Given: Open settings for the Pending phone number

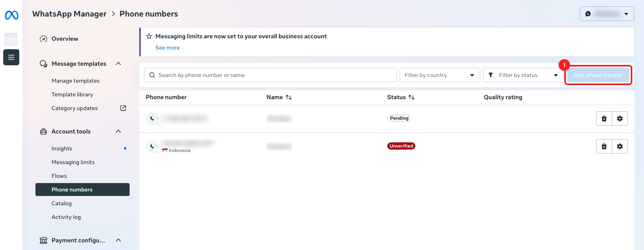Looking at the screenshot, I should point(620,119).
